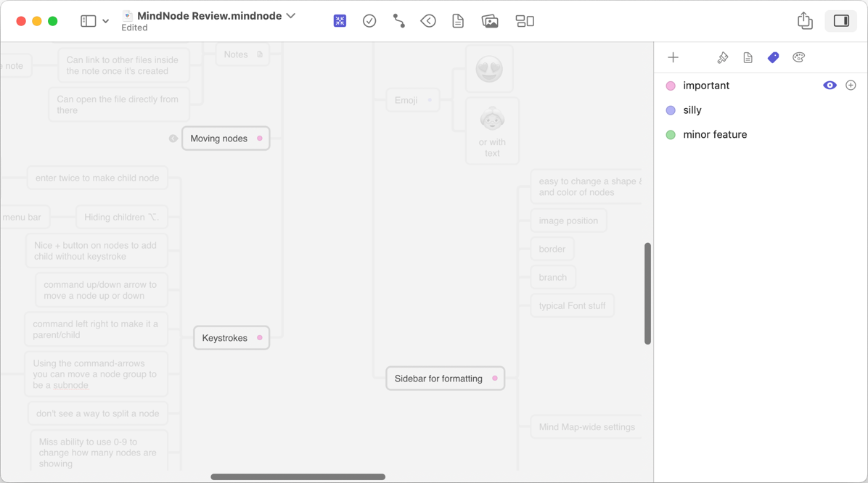Click the circled plus beside the important tag
Viewport: 868px width, 483px height.
[x=851, y=86]
